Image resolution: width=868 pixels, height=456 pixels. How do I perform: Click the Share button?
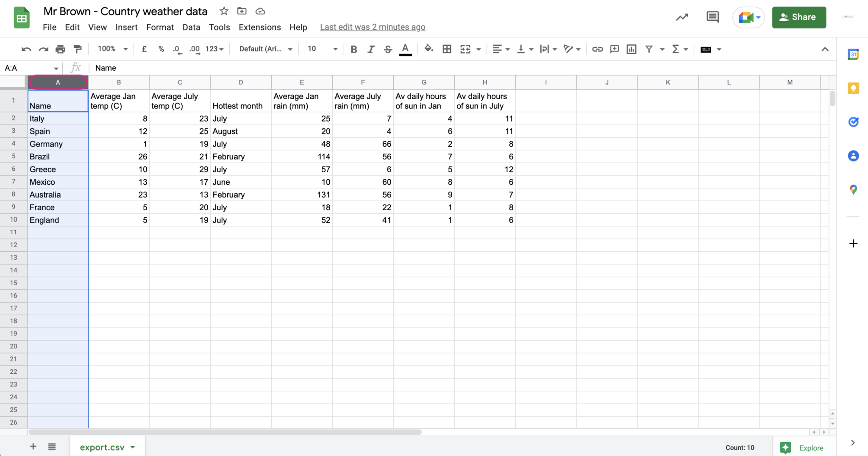[x=798, y=17]
